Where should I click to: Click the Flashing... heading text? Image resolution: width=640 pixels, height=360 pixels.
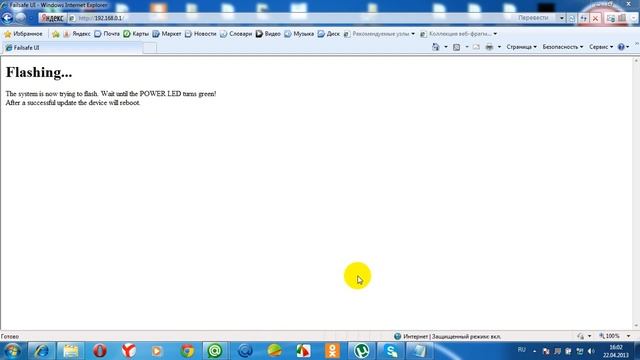[x=39, y=72]
